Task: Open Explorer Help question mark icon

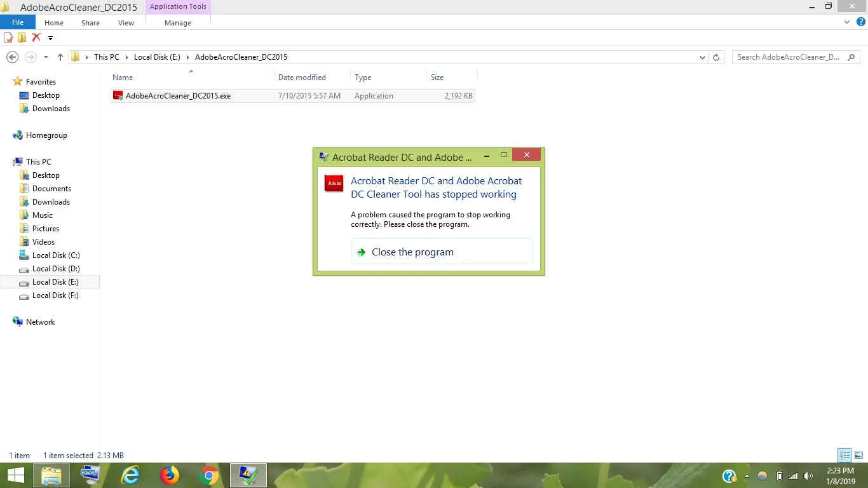Action: pos(861,22)
